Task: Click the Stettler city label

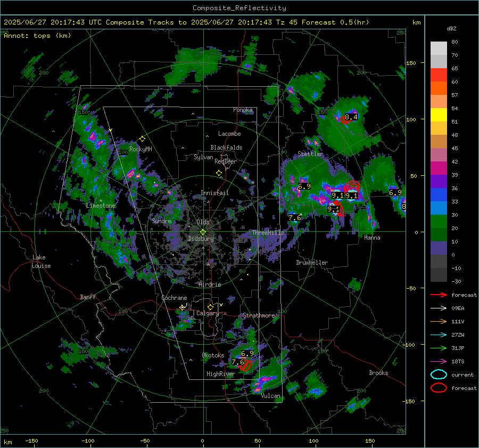Action: [x=310, y=154]
